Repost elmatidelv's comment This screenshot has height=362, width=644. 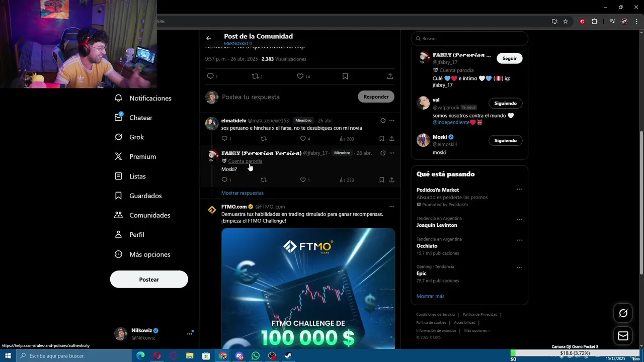pos(264,139)
